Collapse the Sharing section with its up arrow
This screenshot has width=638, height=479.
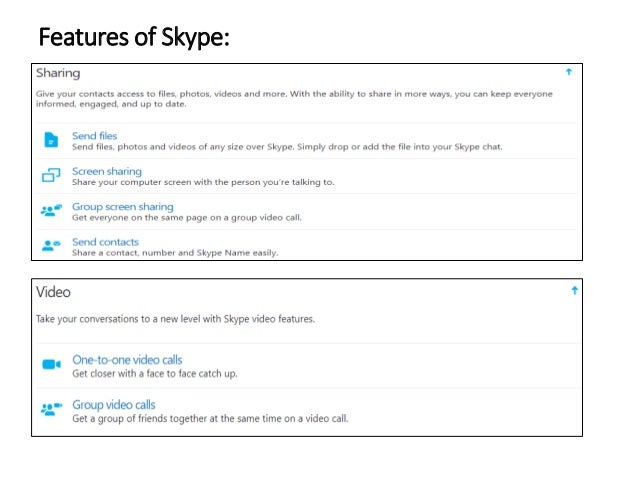tap(568, 73)
